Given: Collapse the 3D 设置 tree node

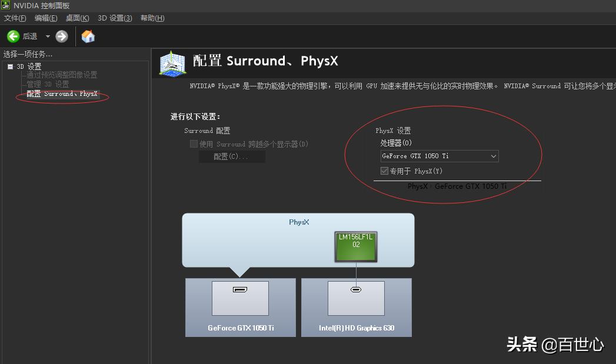Looking at the screenshot, I should tap(10, 66).
